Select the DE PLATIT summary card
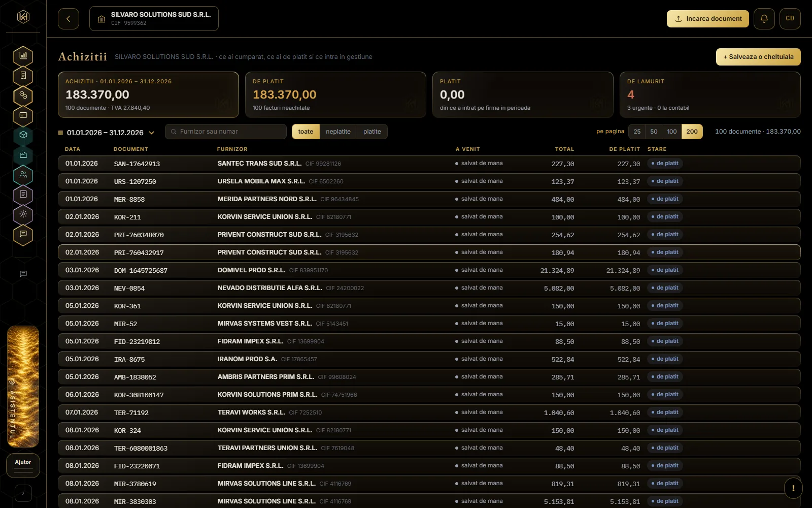 [x=335, y=94]
